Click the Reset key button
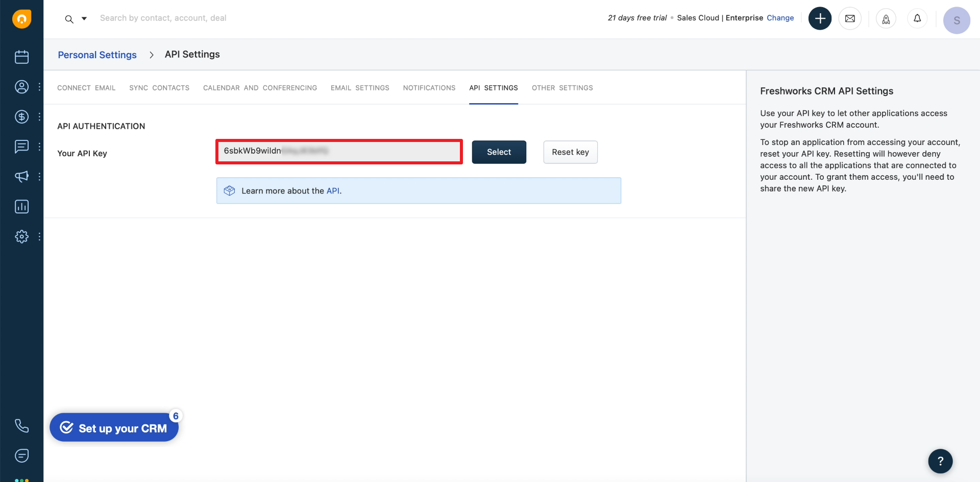Viewport: 980px width, 482px height. coord(570,152)
